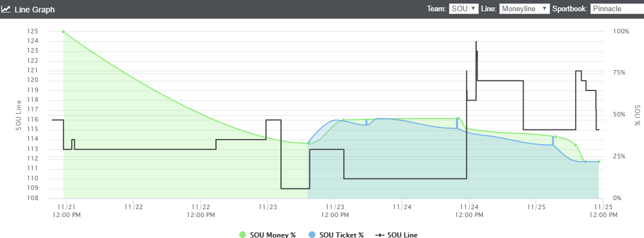Image resolution: width=644 pixels, height=238 pixels.
Task: Click the line graph icon in header
Action: [6, 9]
